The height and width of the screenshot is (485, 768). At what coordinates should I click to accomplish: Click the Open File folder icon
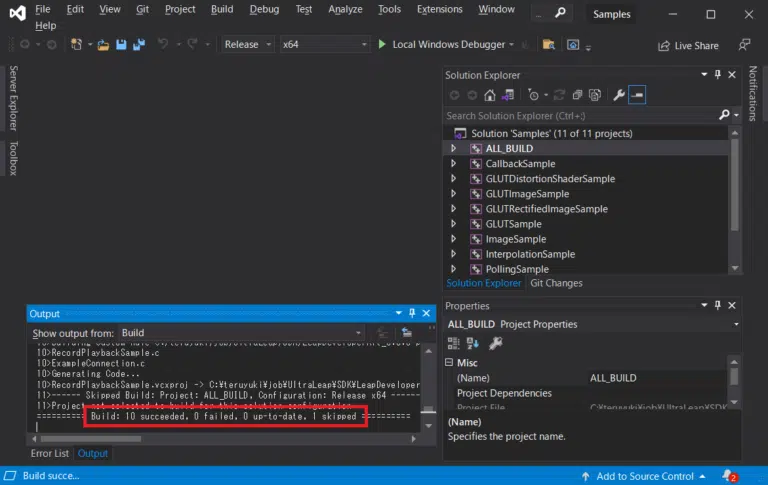[x=103, y=44]
